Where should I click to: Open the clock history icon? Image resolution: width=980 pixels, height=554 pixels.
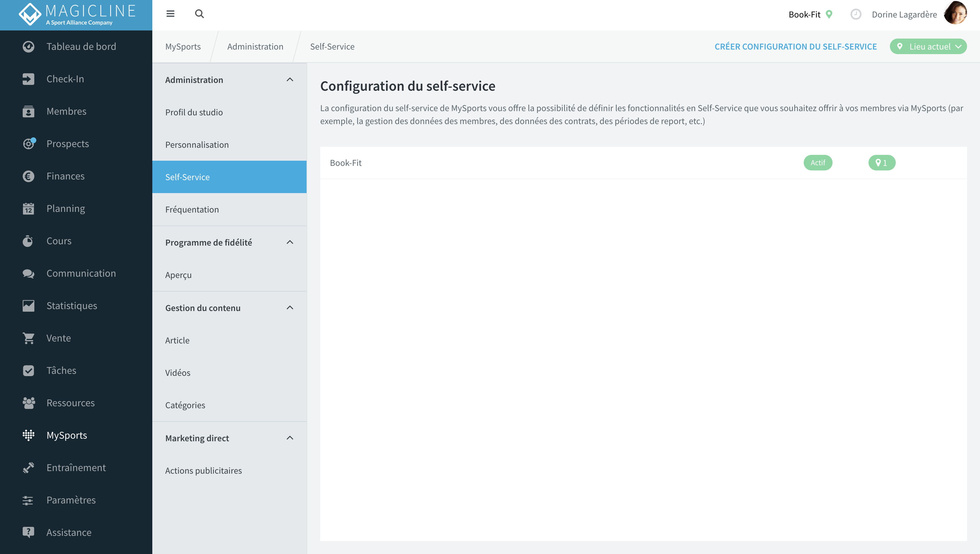pyautogui.click(x=856, y=15)
